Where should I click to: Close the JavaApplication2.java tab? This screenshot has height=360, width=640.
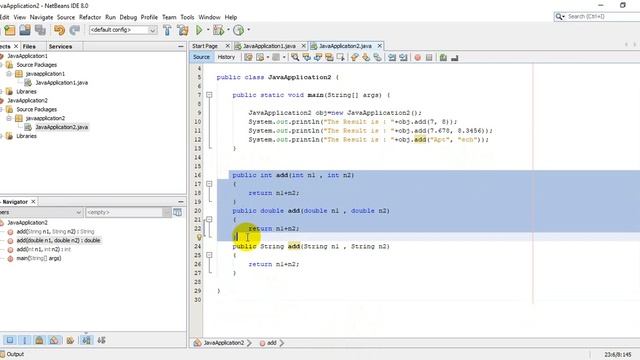coord(380,46)
